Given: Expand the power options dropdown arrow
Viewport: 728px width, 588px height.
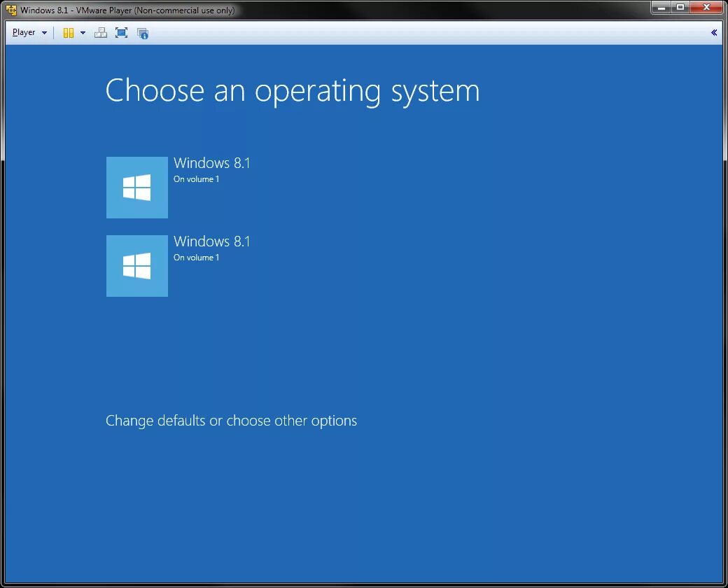Looking at the screenshot, I should (x=83, y=33).
